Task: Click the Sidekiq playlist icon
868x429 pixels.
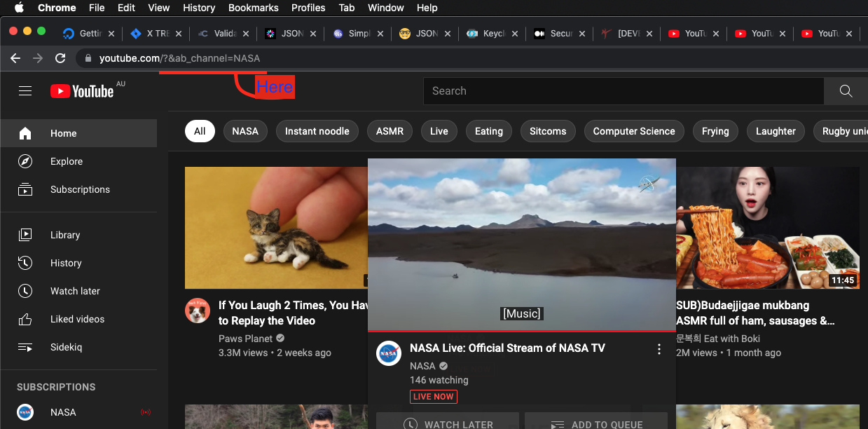Action: [x=25, y=347]
